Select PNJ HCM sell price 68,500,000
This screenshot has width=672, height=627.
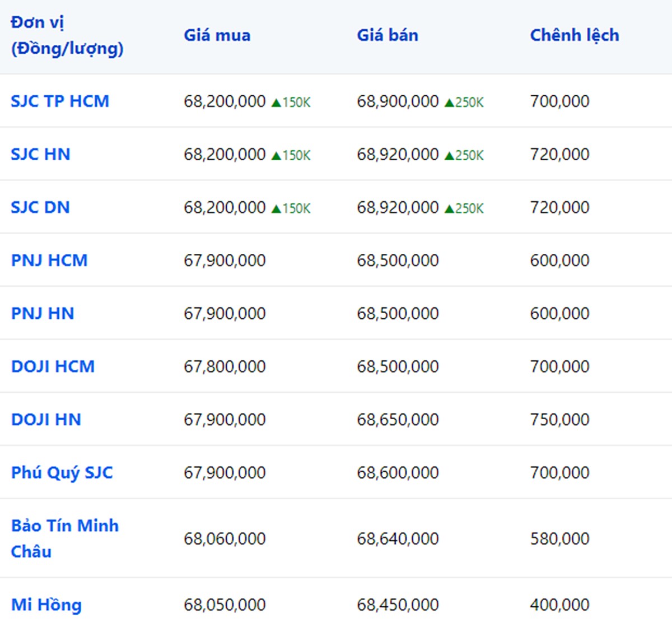coord(398,261)
